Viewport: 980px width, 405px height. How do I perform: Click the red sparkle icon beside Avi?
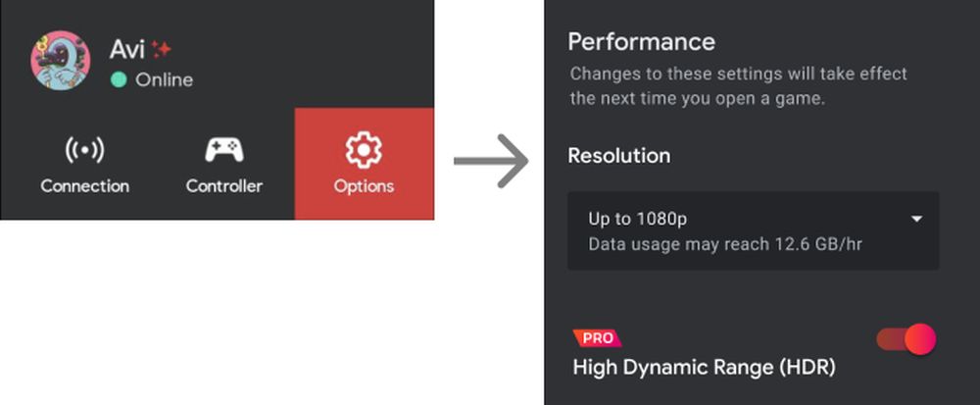162,49
